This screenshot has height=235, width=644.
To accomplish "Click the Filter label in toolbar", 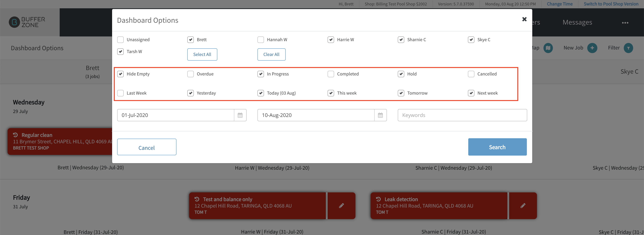I will tap(614, 48).
